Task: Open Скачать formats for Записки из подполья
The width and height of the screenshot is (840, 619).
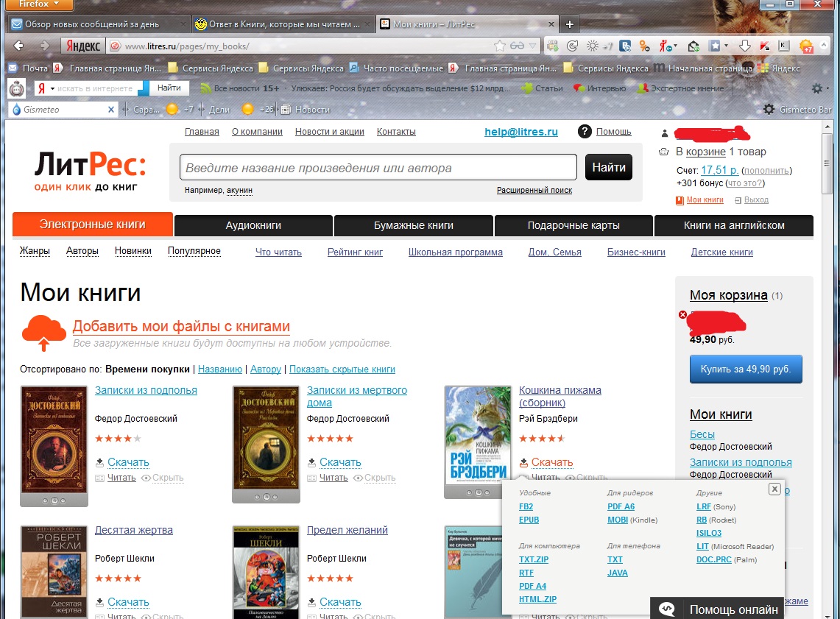Action: pos(128,462)
